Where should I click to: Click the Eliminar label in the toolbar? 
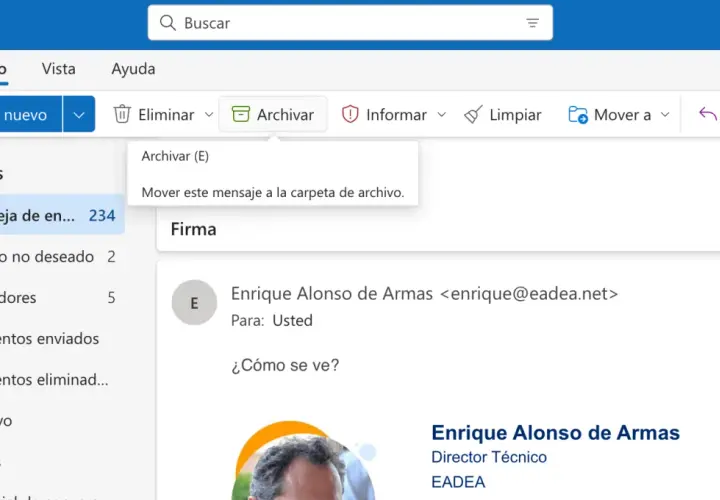coord(166,114)
